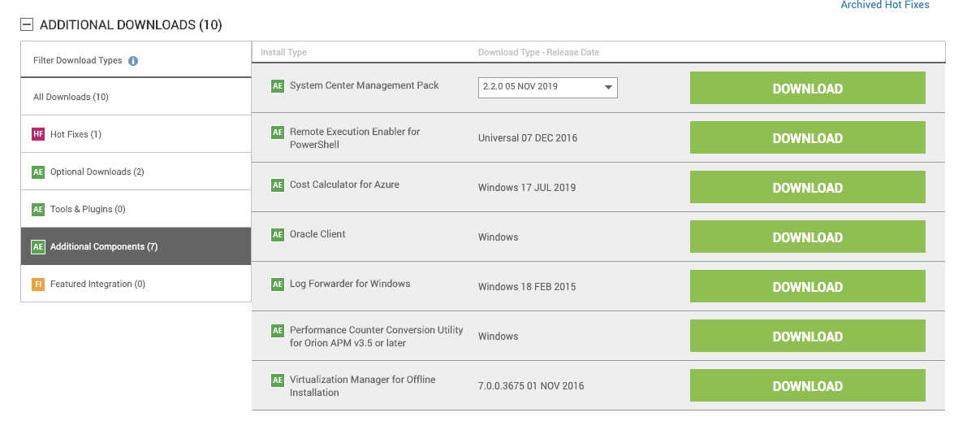Click the AE badge beside Optional Downloads

pos(38,172)
